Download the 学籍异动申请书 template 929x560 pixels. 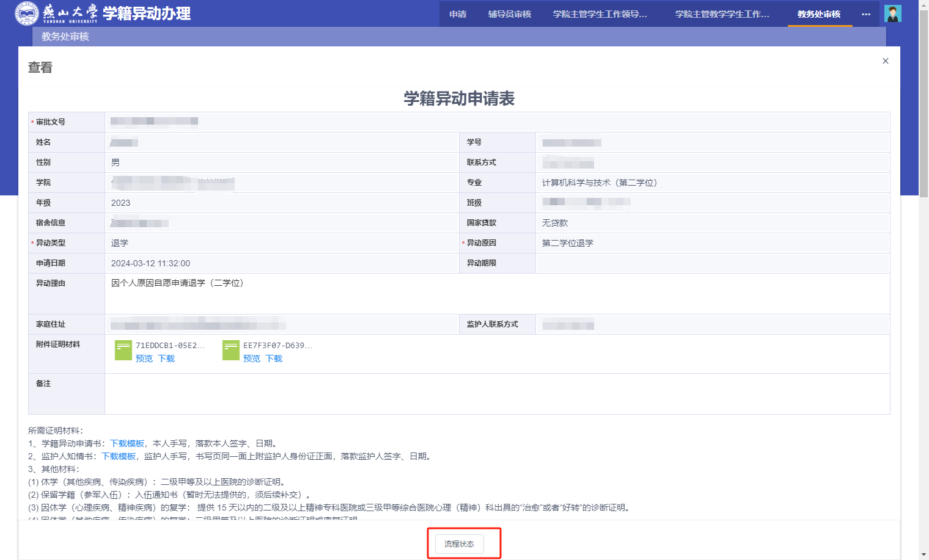point(127,443)
